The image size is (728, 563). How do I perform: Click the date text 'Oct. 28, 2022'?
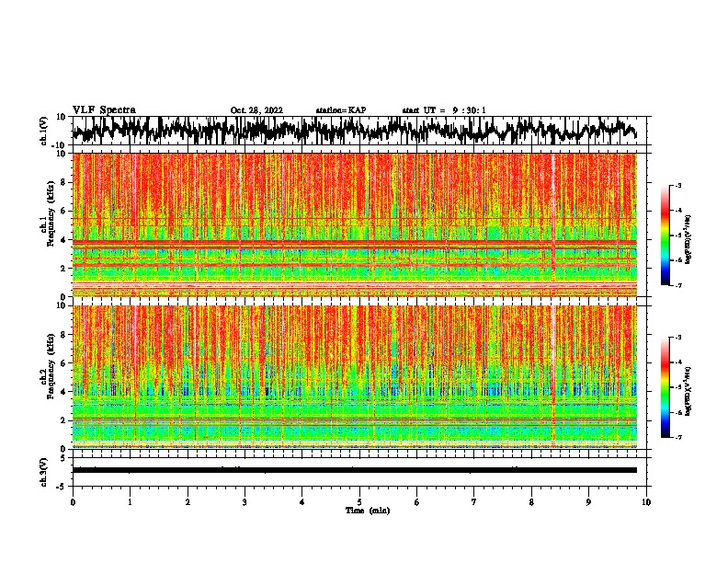[256, 110]
